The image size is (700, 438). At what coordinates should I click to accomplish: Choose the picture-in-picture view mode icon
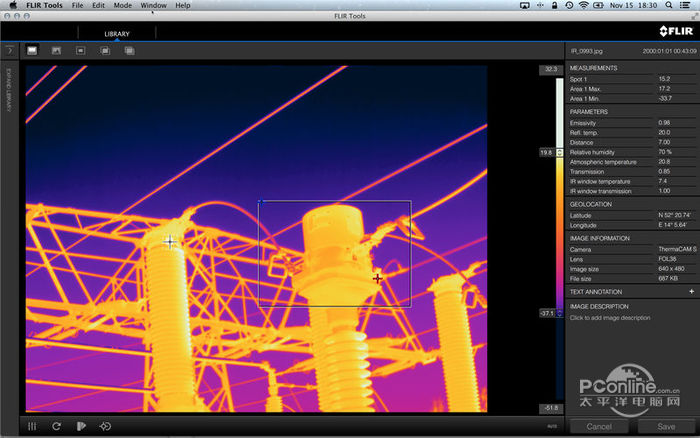81,50
